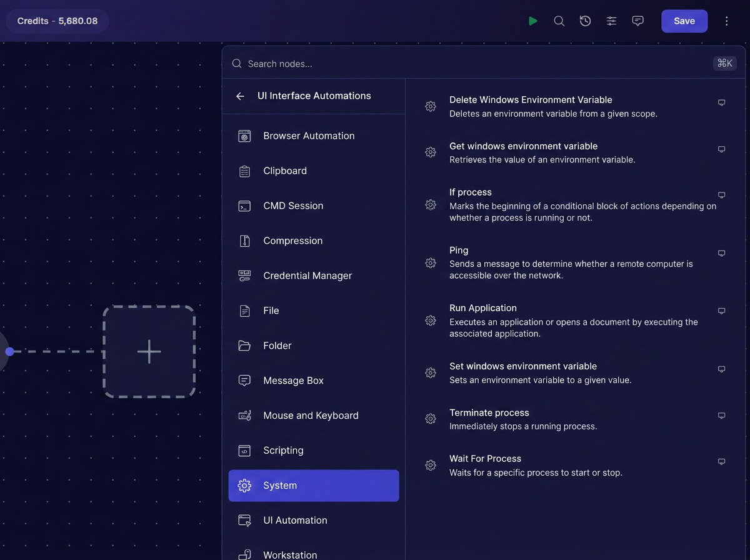Open the version history clock icon
This screenshot has height=560, width=750.
point(585,21)
